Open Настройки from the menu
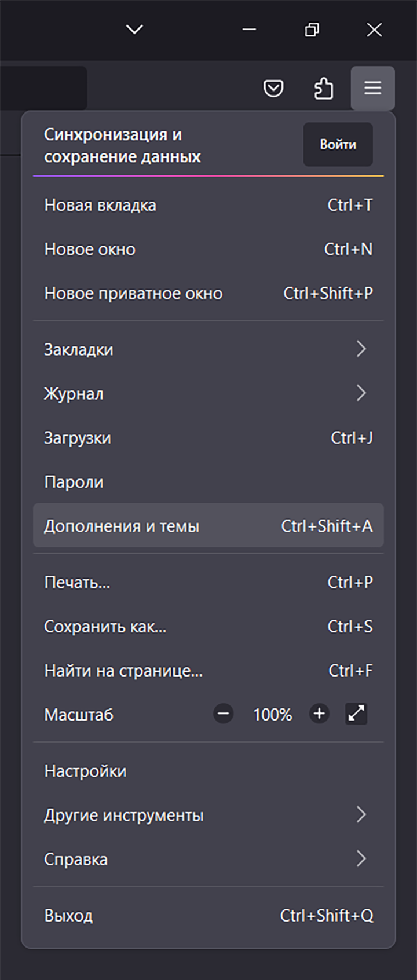 (209, 771)
